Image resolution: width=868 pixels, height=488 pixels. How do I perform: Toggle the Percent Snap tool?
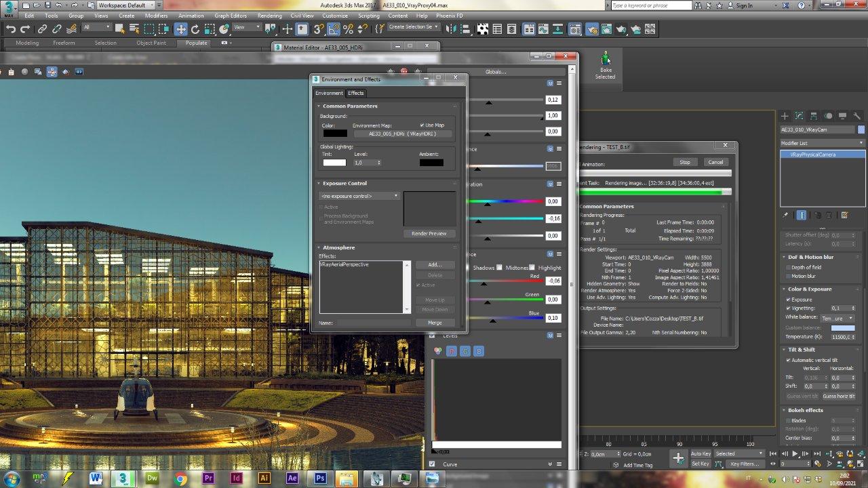(349, 29)
